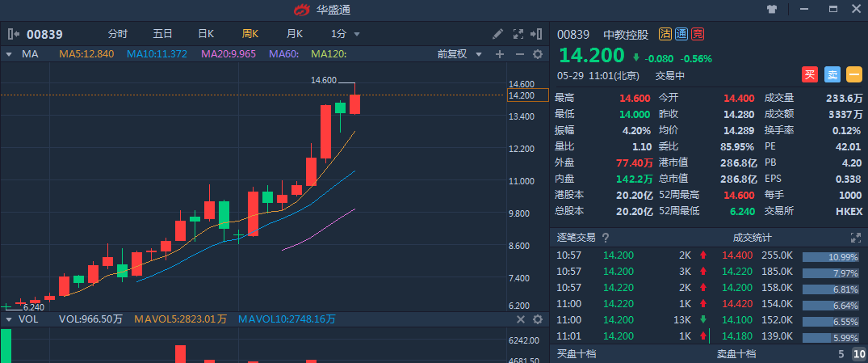Zoom out chart with minus icon

519,53
